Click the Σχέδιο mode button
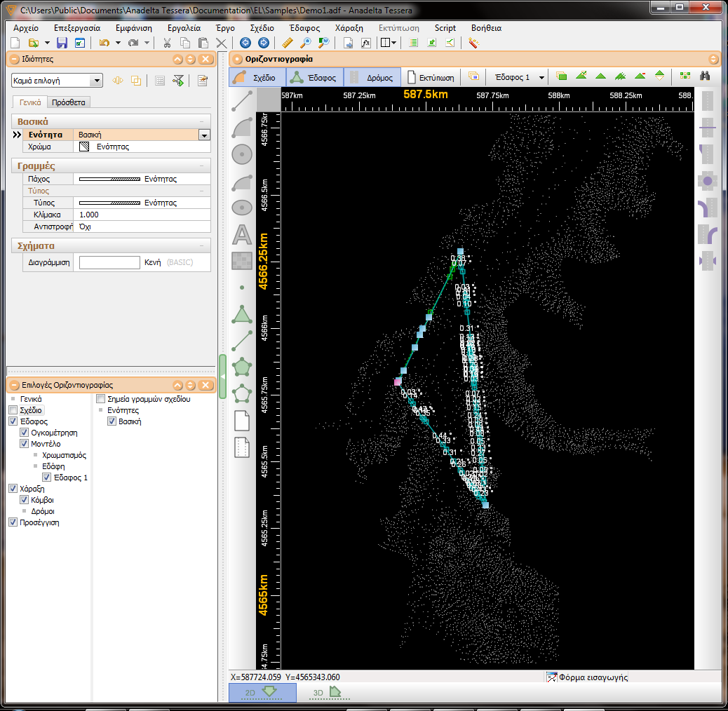 pos(257,78)
